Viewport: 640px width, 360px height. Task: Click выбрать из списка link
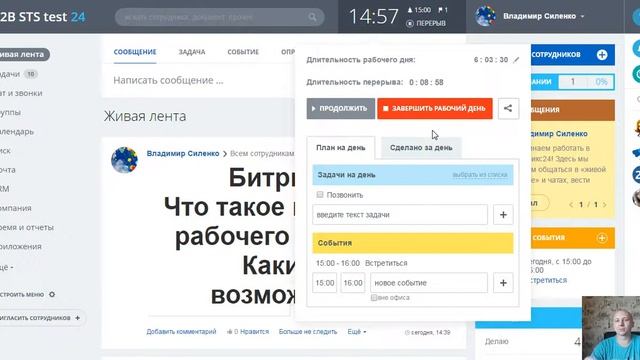click(x=480, y=175)
